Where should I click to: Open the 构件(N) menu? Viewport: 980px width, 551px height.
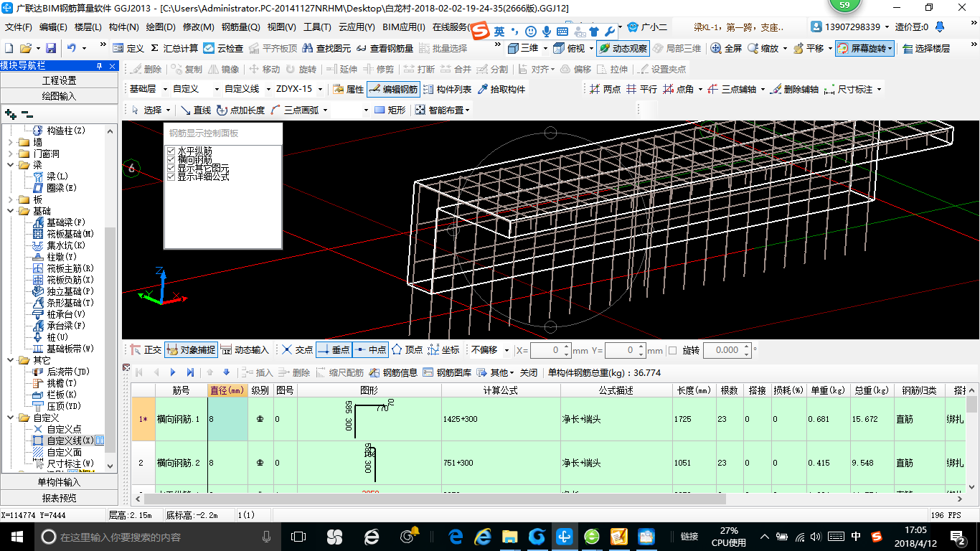point(123,27)
